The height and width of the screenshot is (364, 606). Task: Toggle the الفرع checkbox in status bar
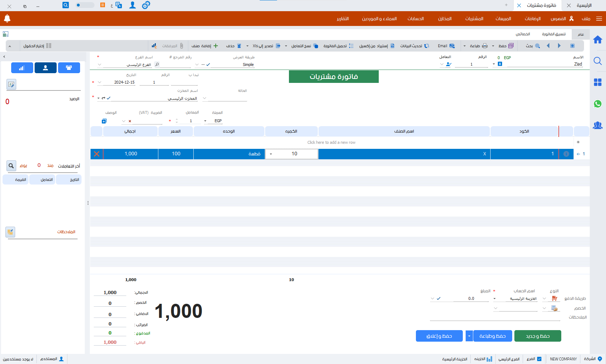(539, 359)
